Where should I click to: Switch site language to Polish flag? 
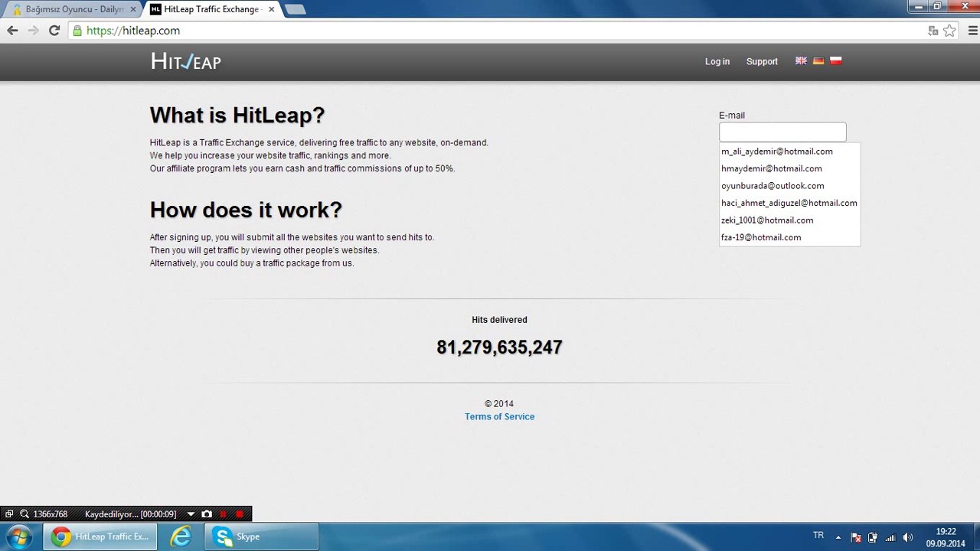[x=836, y=60]
